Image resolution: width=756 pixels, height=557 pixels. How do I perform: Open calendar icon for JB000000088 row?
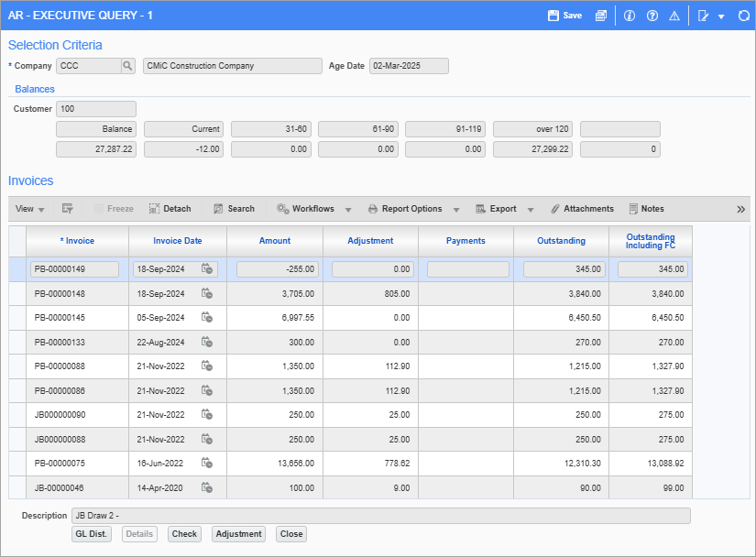[207, 439]
